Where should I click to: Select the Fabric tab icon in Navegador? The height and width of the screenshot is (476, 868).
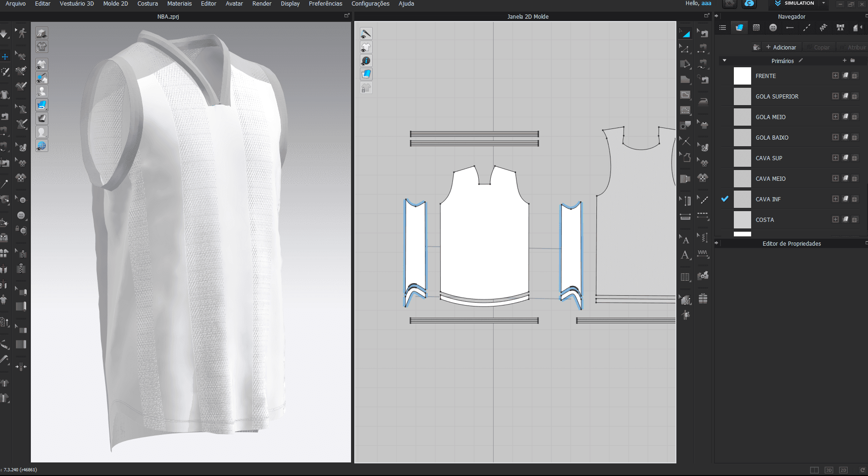pyautogui.click(x=739, y=28)
